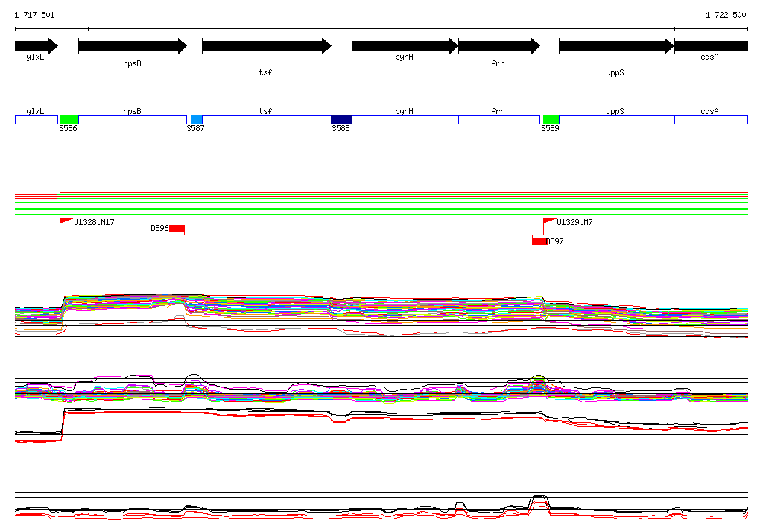Select the red D896 terminator block
763x532 pixels.
click(x=177, y=229)
